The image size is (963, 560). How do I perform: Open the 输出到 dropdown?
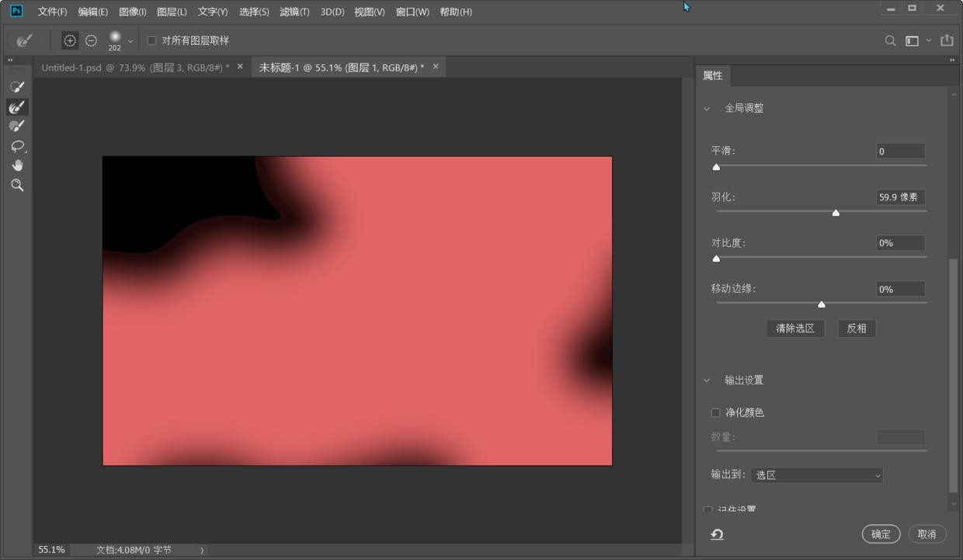click(x=817, y=475)
